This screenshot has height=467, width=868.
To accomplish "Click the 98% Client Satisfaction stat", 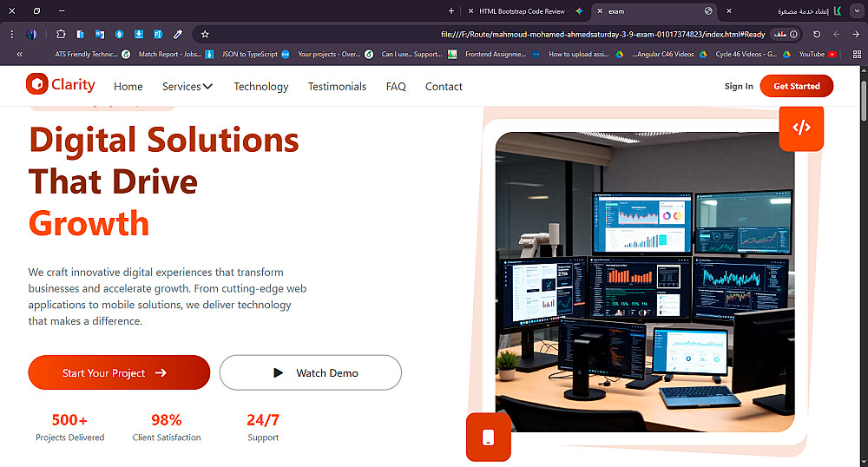I will 167,427.
